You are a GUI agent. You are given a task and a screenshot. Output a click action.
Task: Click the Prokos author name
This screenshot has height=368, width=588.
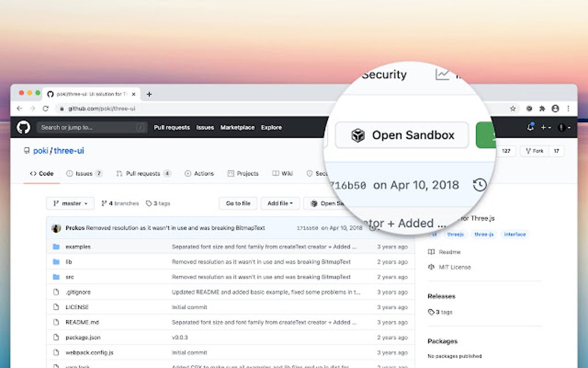75,228
